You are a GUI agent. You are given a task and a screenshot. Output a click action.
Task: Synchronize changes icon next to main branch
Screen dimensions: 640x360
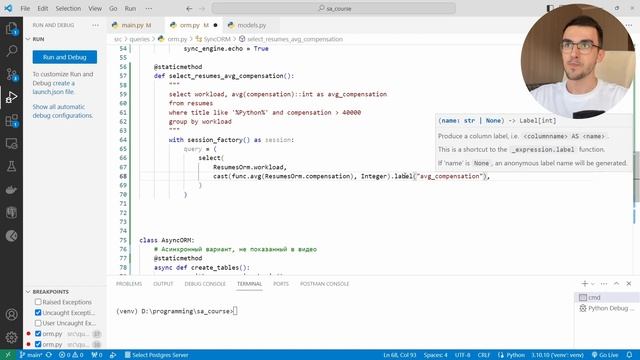pyautogui.click(x=49, y=355)
